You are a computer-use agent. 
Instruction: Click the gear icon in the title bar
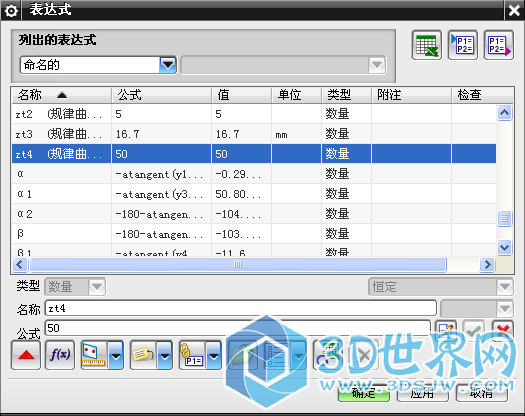(x=11, y=11)
